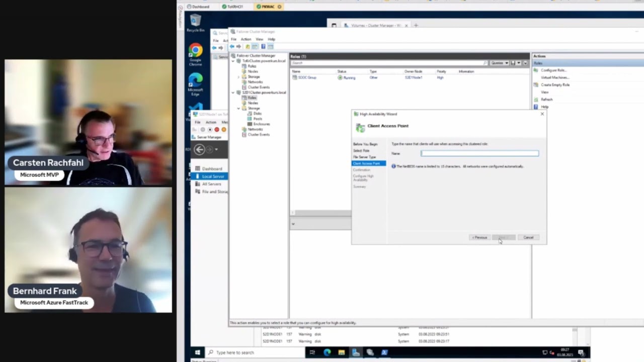Click the Help action in Actions pane

tap(544, 107)
